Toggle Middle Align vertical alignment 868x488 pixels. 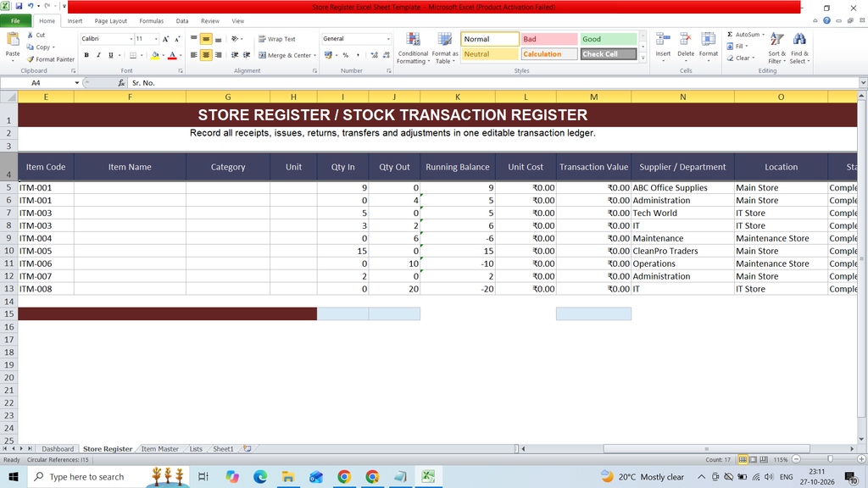[x=206, y=39]
